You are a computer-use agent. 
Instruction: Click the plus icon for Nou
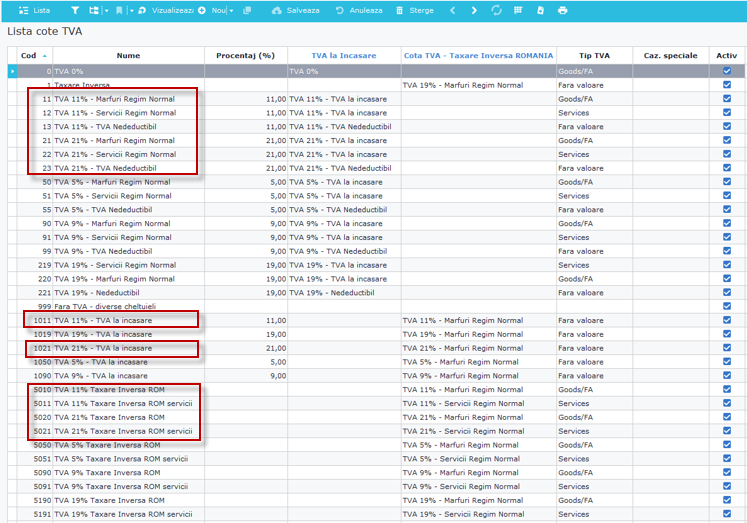click(202, 10)
